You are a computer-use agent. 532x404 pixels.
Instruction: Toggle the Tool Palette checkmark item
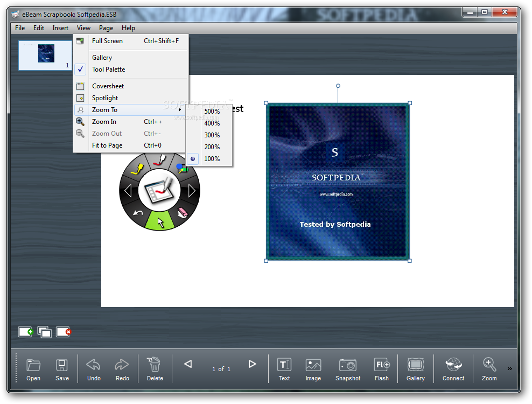tap(131, 69)
